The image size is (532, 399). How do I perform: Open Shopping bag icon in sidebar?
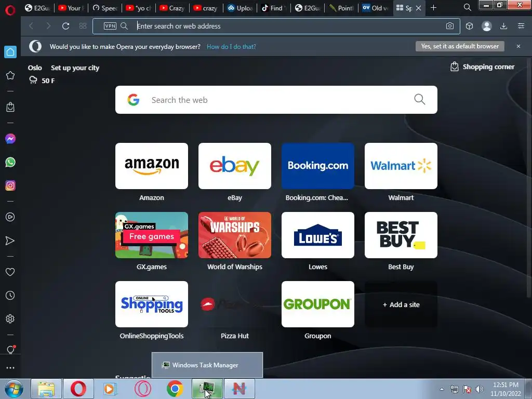tap(10, 107)
